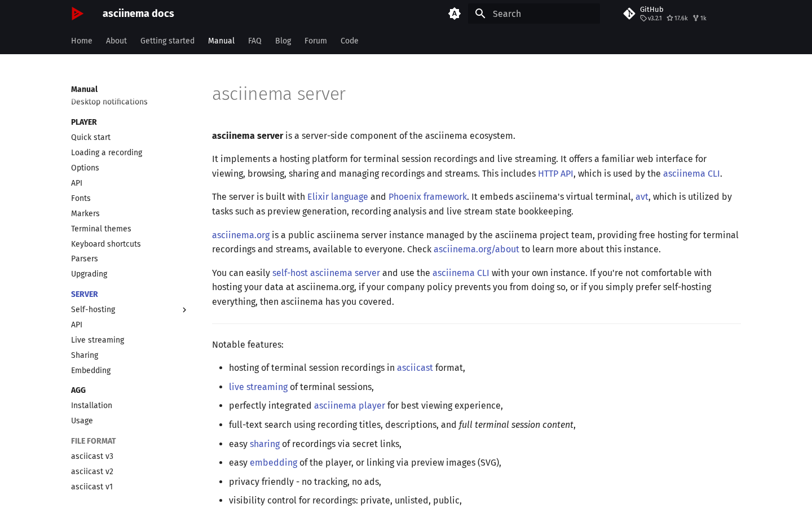Screen dimensions: 812x508
Task: Open agg Usage page
Action: point(82,421)
